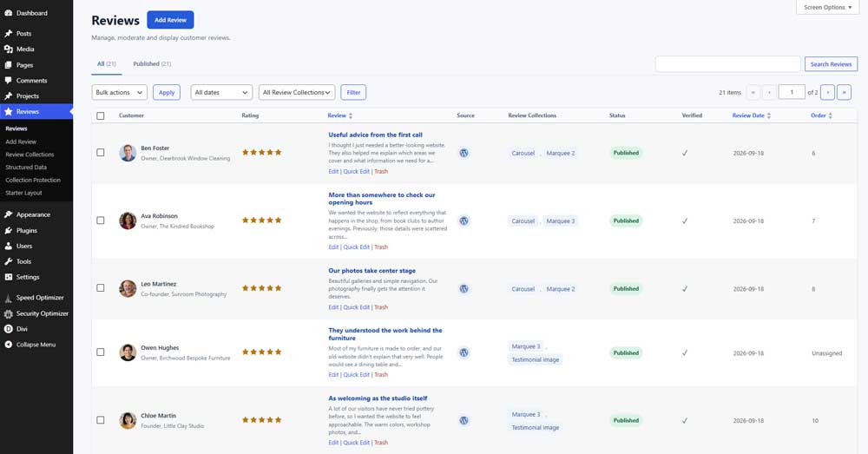Click WordPress source icon for Ava Robinson
Viewport: 868px width, 454px height.
click(464, 220)
